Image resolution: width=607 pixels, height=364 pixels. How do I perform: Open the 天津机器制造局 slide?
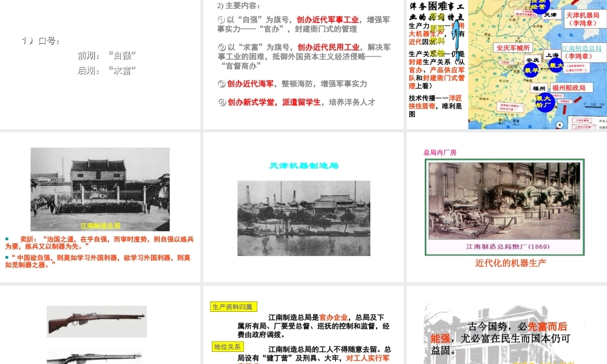coord(303,207)
